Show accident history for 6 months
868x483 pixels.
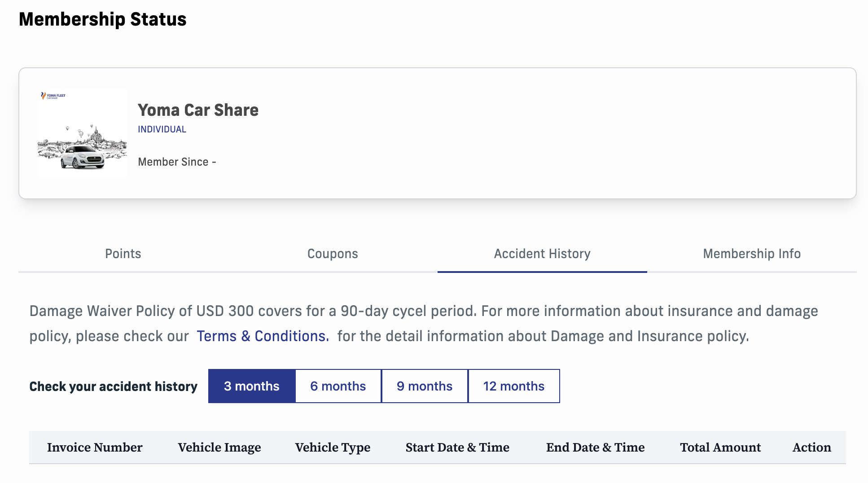(x=338, y=386)
